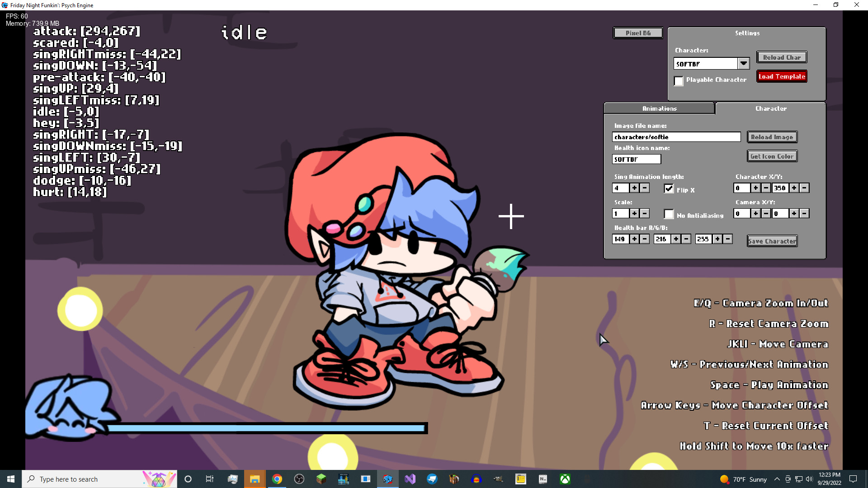868x488 pixels.
Task: Open Minecraft from the taskbar
Action: tap(321, 479)
